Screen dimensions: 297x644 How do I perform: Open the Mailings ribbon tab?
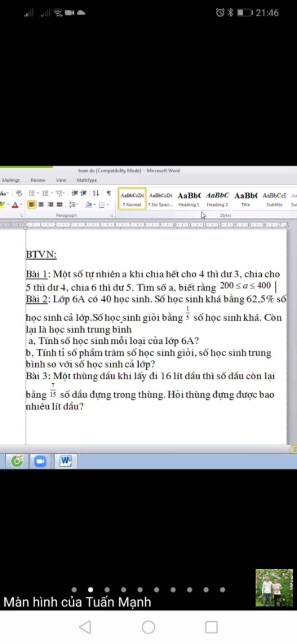coord(11,180)
